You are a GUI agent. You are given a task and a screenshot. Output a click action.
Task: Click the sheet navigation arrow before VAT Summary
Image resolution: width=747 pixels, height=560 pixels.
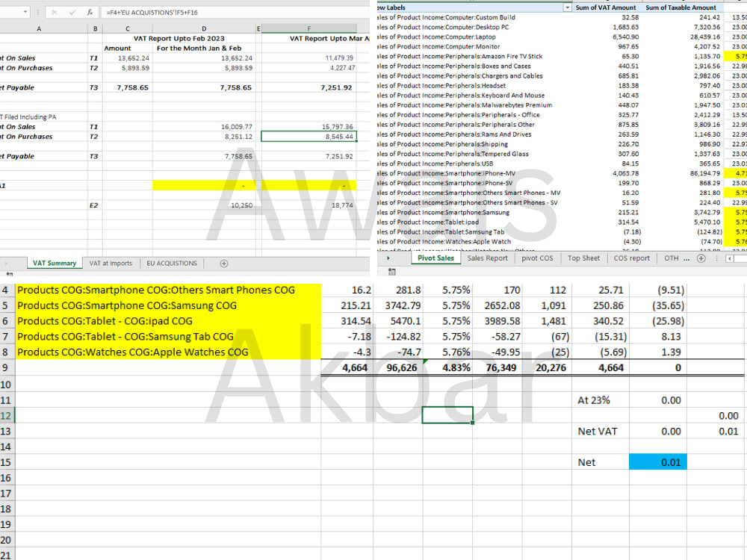pyautogui.click(x=6, y=263)
